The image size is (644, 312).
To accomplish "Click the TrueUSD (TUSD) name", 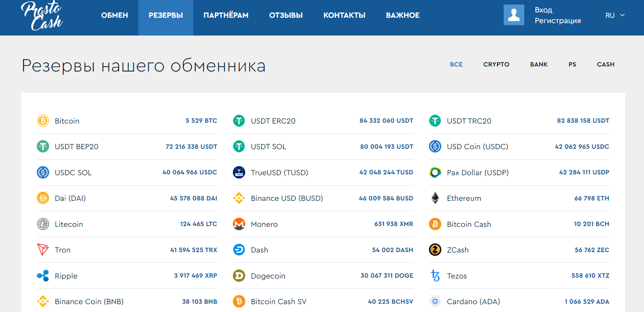I will click(279, 173).
